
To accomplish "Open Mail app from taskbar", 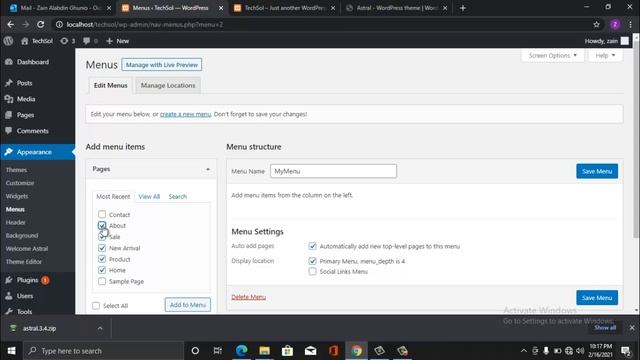I will click(x=311, y=351).
